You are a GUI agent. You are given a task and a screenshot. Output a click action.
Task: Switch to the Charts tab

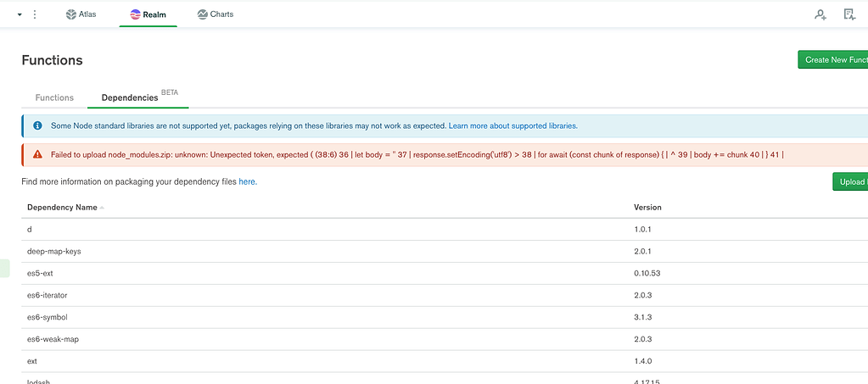216,14
